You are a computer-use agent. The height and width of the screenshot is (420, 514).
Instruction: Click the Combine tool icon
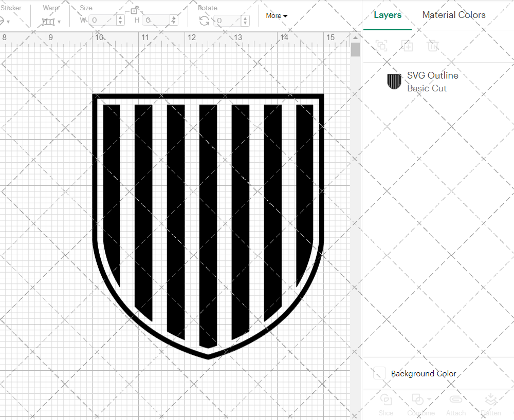[417, 399]
